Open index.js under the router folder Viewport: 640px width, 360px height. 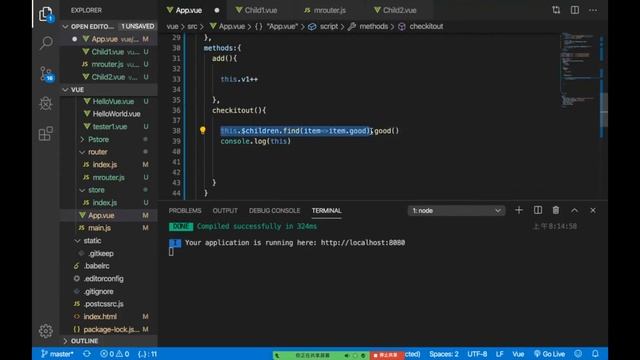104,164
